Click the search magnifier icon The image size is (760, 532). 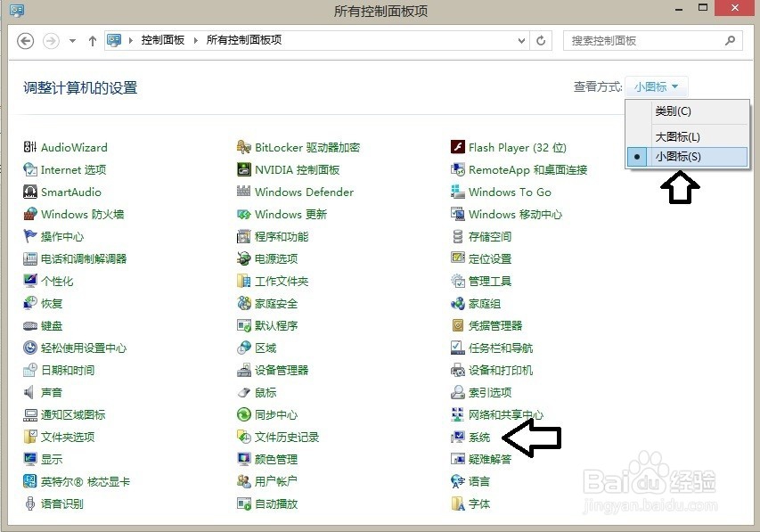click(x=730, y=40)
